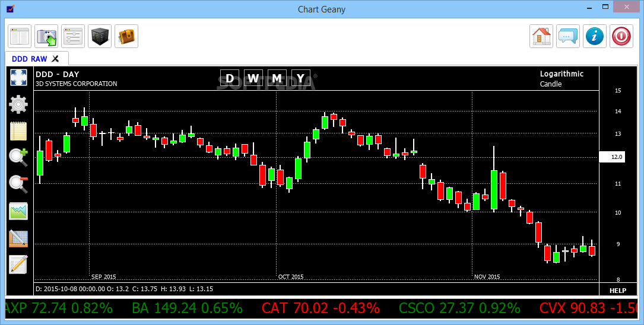Switch to yearly Y timeframe
Screen dimensions: 644x325
301,78
